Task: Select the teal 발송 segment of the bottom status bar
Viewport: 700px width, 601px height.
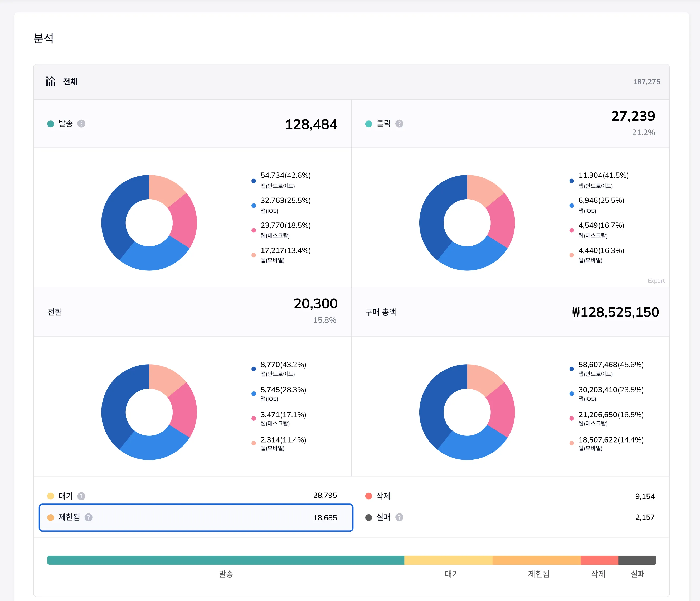Action: [x=226, y=560]
